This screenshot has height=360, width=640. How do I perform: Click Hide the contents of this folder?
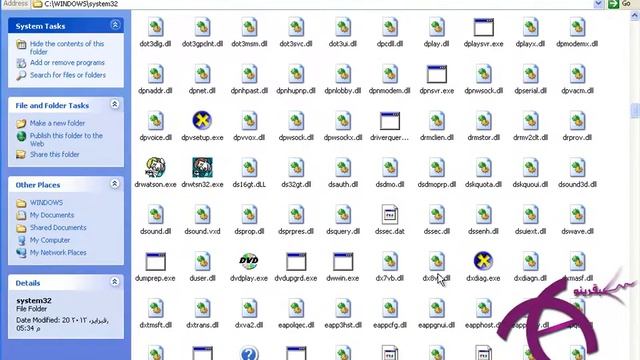67,48
